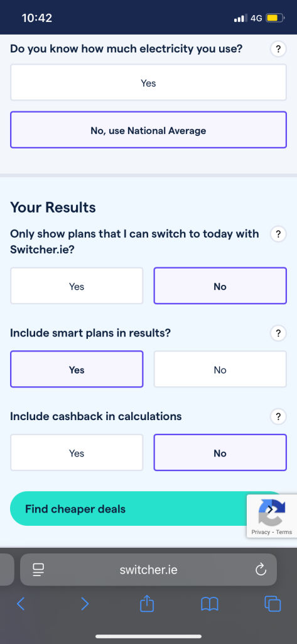Screen dimensions: 297x644
Task: Reload the switcher.ie page
Action: 261,570
